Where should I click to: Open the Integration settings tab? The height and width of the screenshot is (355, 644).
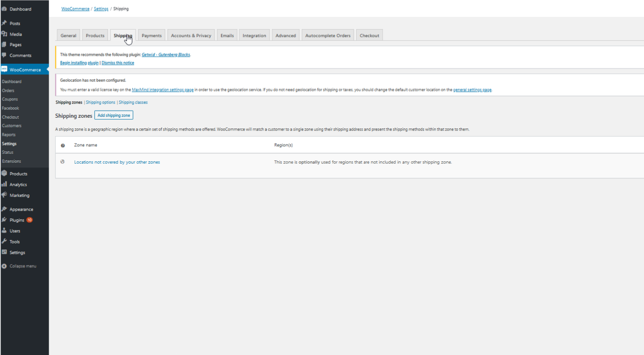(x=254, y=36)
